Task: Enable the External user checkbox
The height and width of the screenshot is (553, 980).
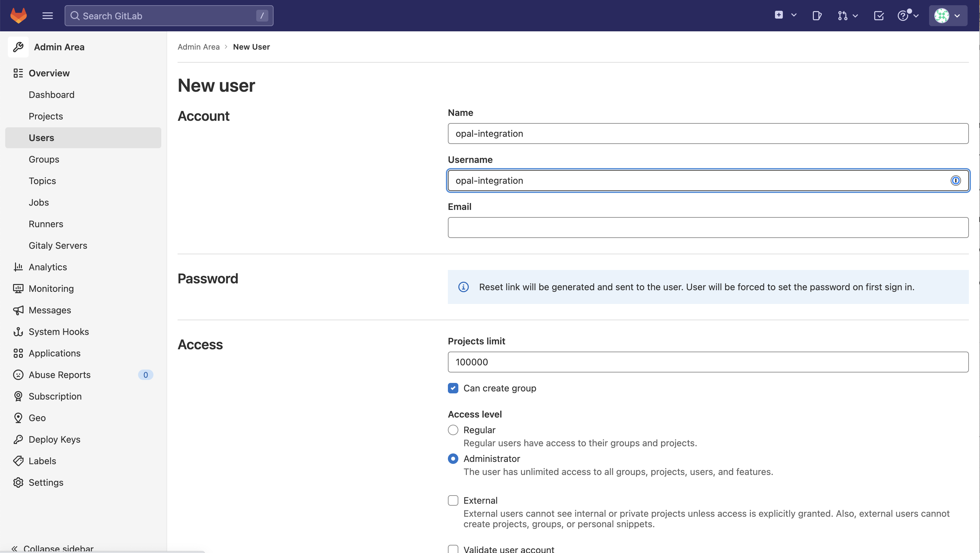Action: coord(453,500)
